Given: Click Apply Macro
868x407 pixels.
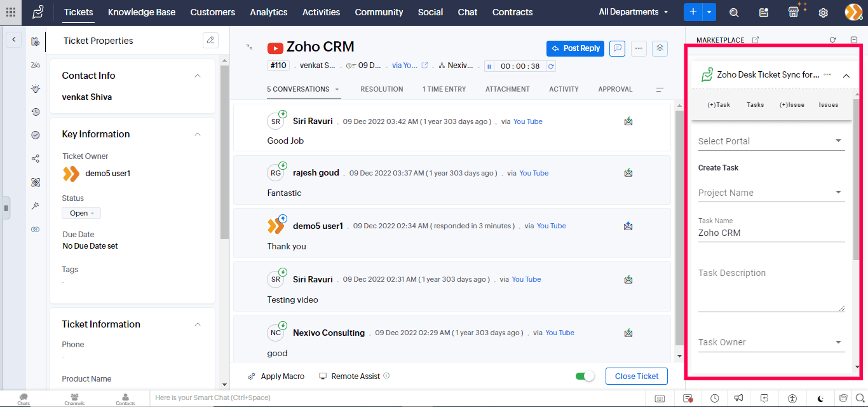Looking at the screenshot, I should pos(276,376).
